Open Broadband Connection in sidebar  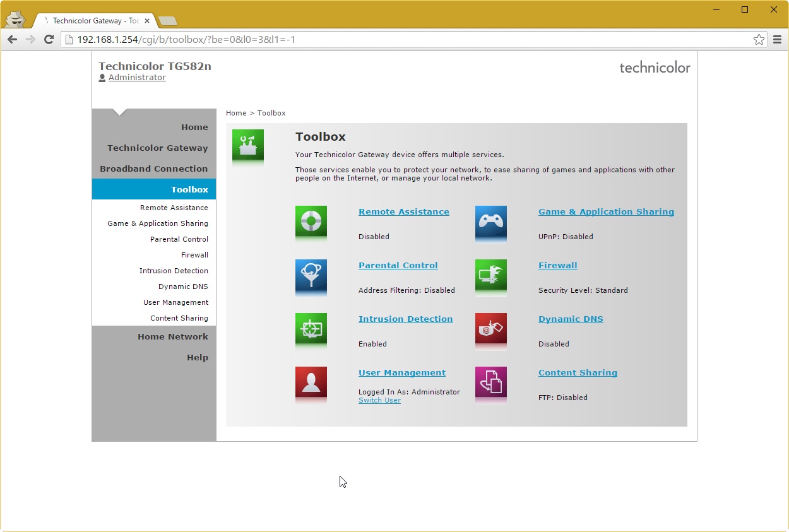click(153, 169)
